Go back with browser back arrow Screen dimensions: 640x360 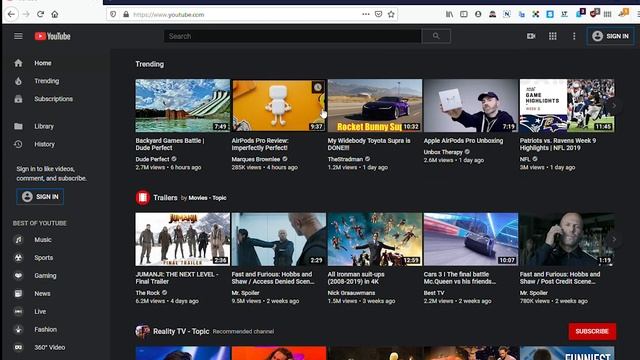coord(11,14)
